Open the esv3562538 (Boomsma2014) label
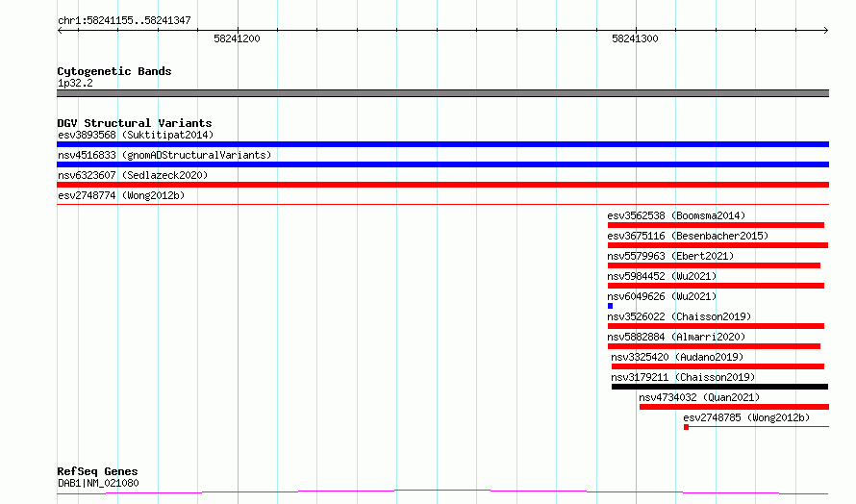This screenshot has height=504, width=856. pyautogui.click(x=676, y=215)
